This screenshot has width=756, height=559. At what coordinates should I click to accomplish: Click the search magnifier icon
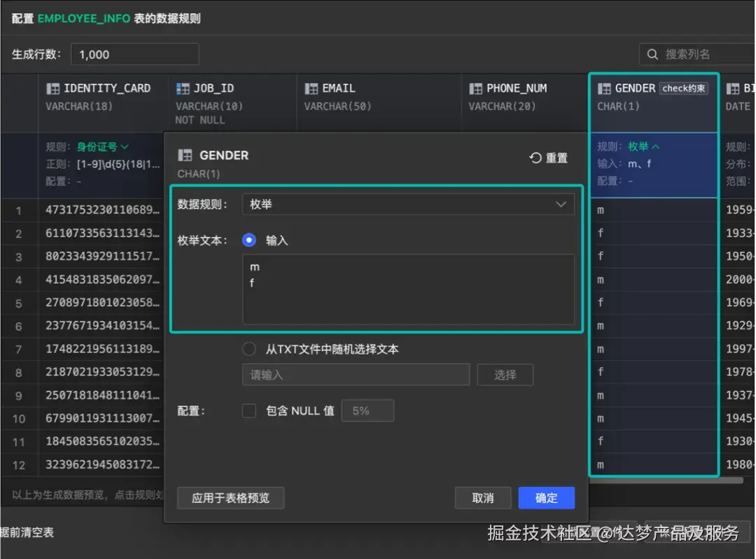click(x=652, y=54)
